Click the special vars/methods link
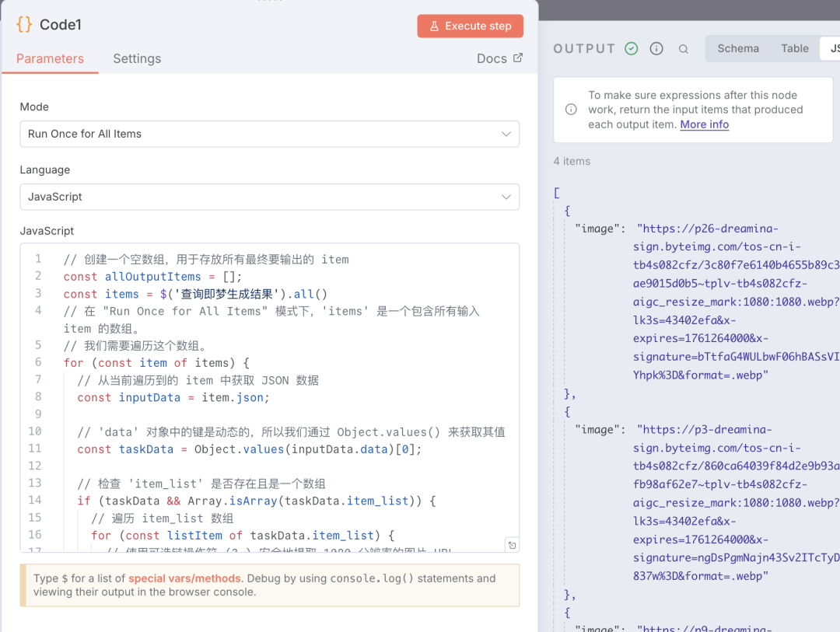Viewport: 840px width, 632px height. tap(184, 578)
